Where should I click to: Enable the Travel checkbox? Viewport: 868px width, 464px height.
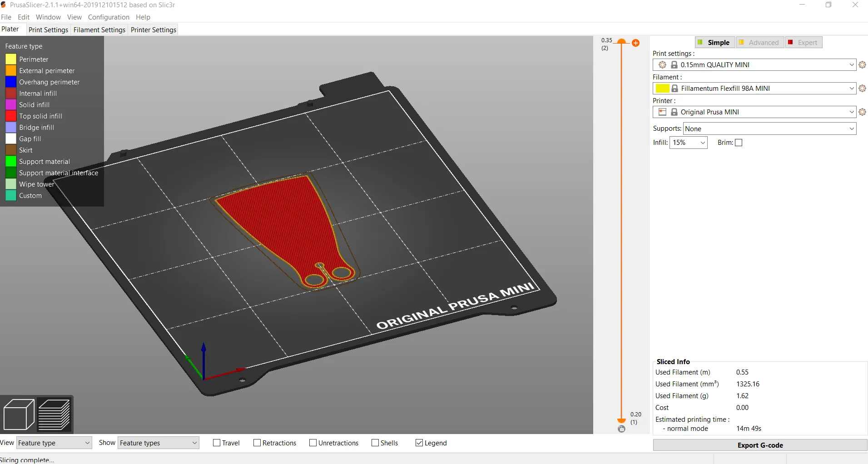217,443
